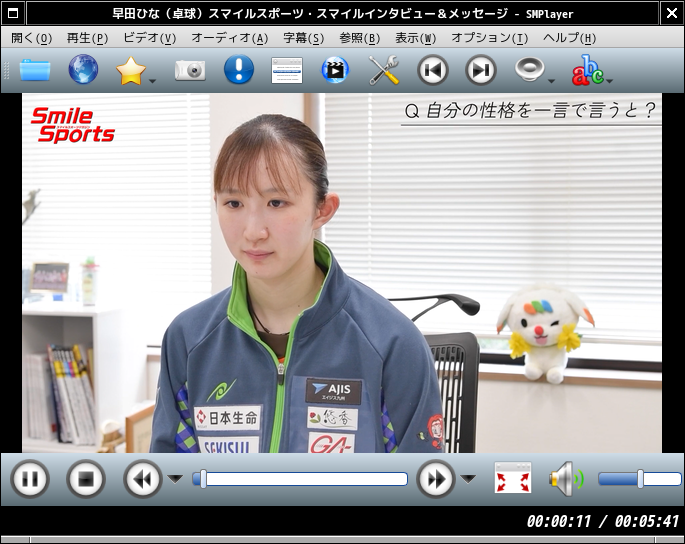Toggle fullscreen with the red arrows icon

point(513,478)
